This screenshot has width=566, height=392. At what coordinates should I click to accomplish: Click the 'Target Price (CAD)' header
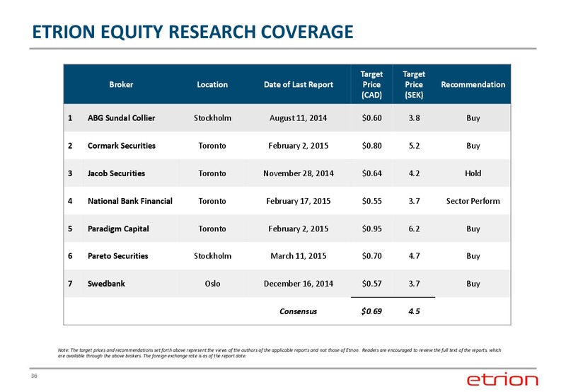click(x=371, y=84)
